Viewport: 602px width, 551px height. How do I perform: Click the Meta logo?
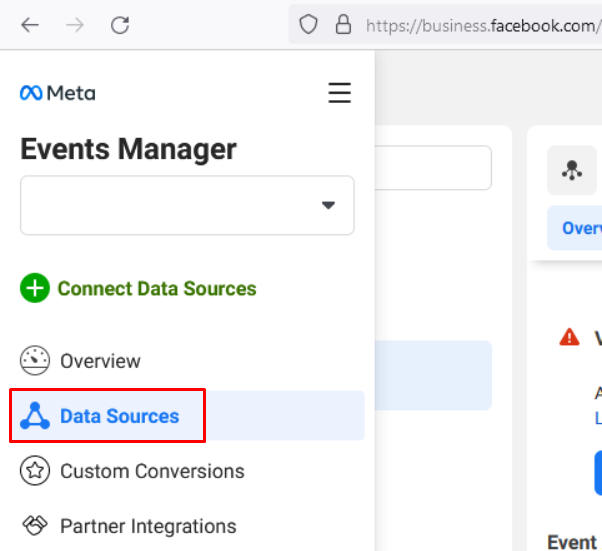57,93
